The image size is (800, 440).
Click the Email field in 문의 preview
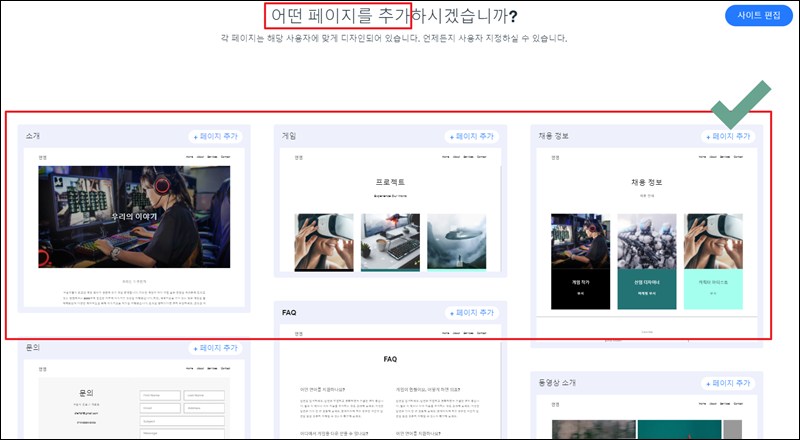[160, 408]
